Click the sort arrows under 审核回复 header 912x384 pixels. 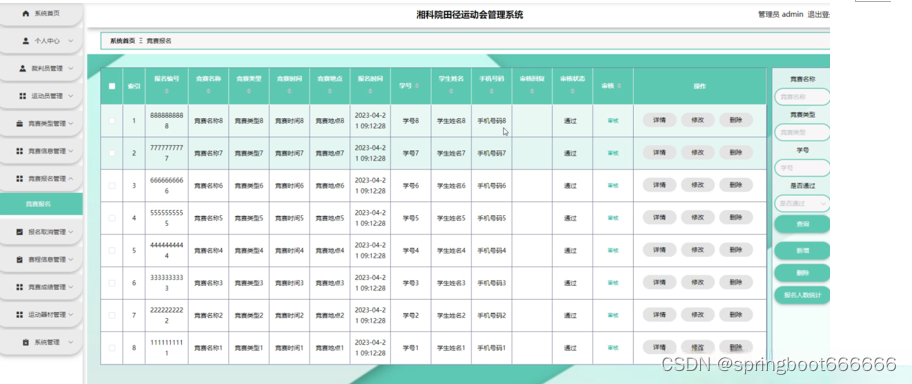coord(532,91)
